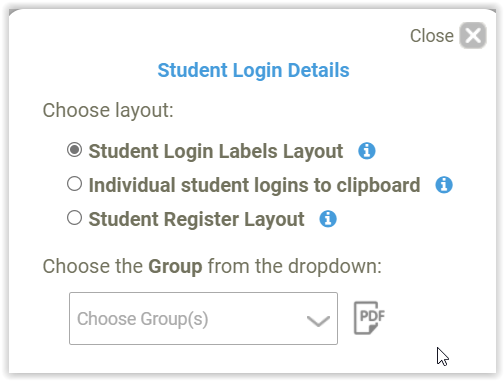Image resolution: width=504 pixels, height=381 pixels.
Task: Click the "Close" text label
Action: pos(432,36)
